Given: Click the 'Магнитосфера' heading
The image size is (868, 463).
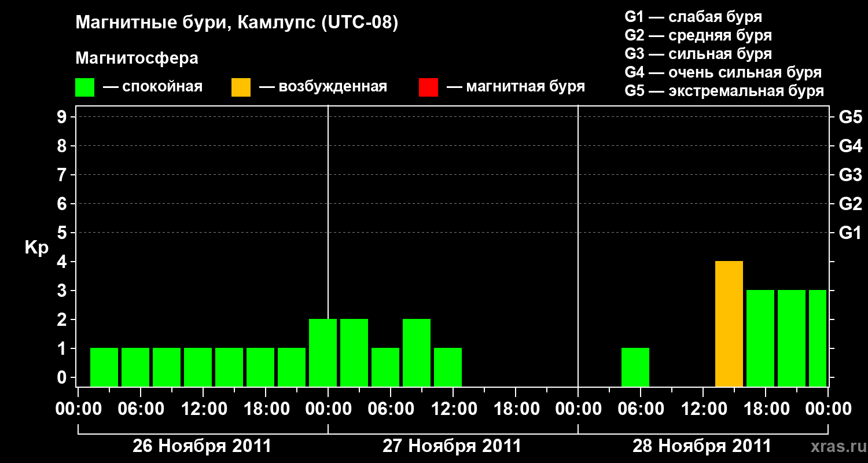Looking at the screenshot, I should pos(137,58).
